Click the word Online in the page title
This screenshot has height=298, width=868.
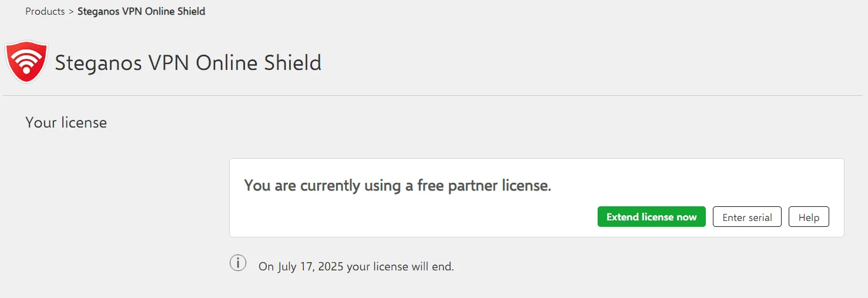point(226,62)
